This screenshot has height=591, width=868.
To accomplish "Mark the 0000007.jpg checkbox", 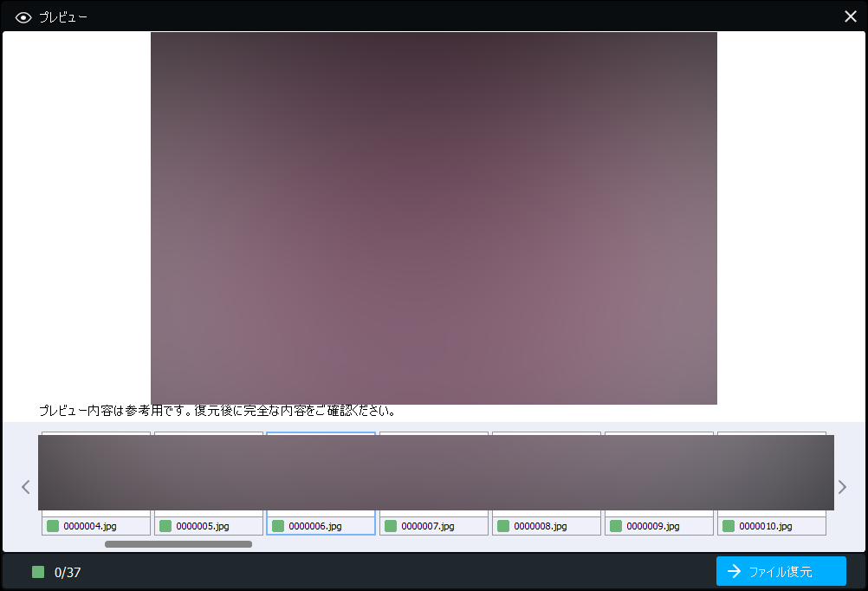I will [391, 526].
